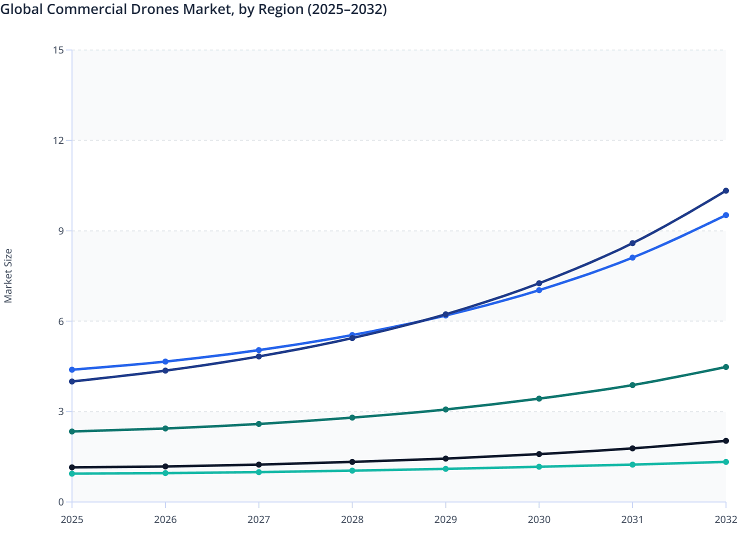Expand the 2031 black line data marker
The image size is (754, 560).
[x=632, y=448]
